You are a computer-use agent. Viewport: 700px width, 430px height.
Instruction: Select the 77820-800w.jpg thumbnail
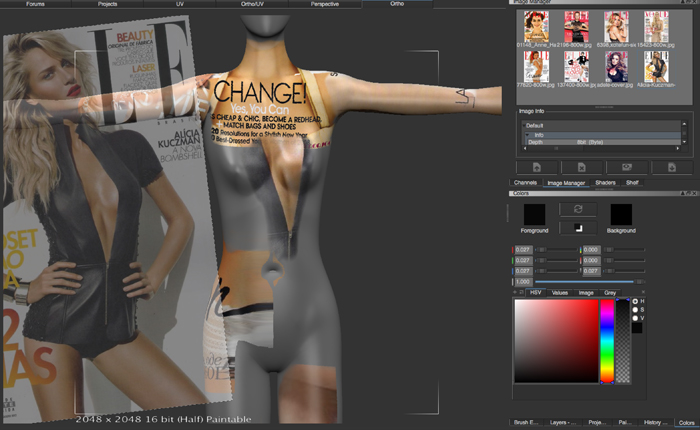tap(537, 67)
